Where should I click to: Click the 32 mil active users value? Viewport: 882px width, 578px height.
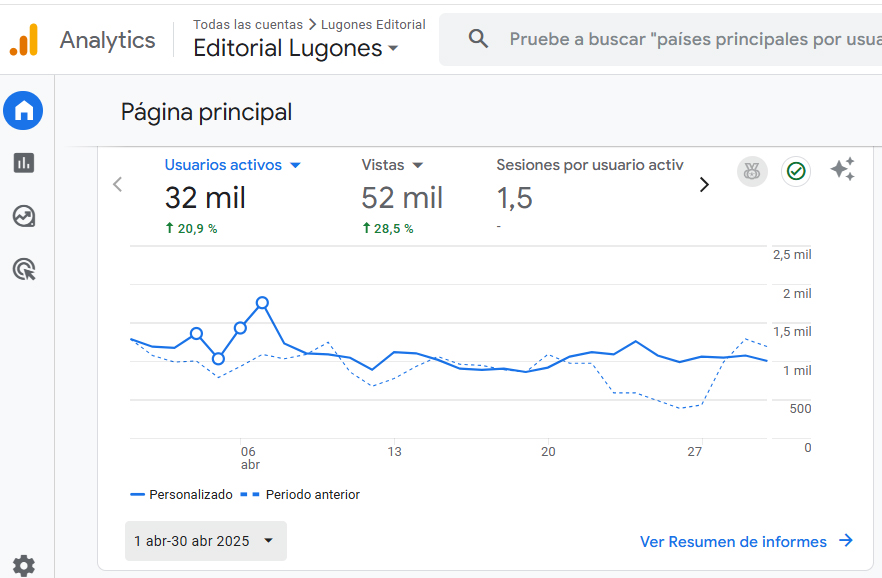click(x=205, y=198)
